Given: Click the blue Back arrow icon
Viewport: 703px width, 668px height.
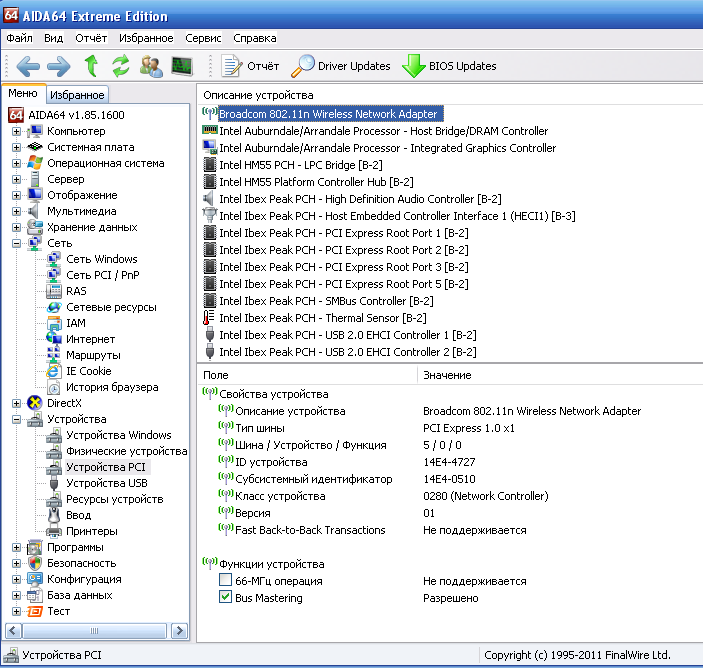Looking at the screenshot, I should pos(28,66).
